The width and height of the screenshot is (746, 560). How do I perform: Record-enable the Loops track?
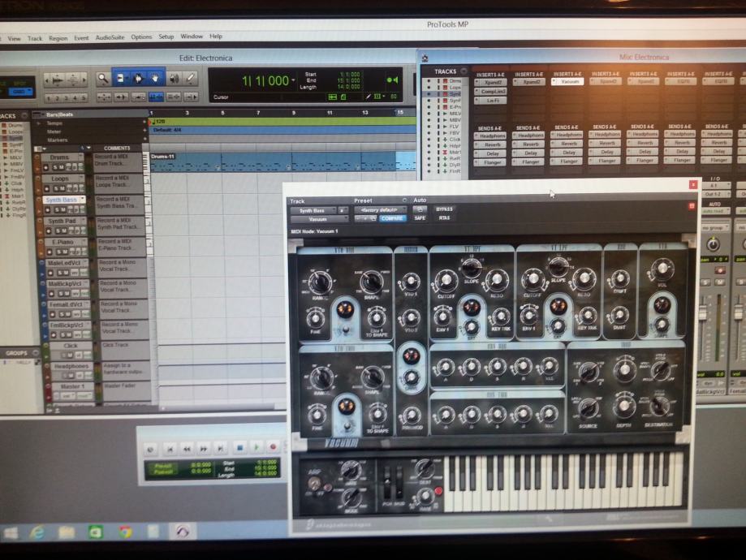click(x=46, y=189)
